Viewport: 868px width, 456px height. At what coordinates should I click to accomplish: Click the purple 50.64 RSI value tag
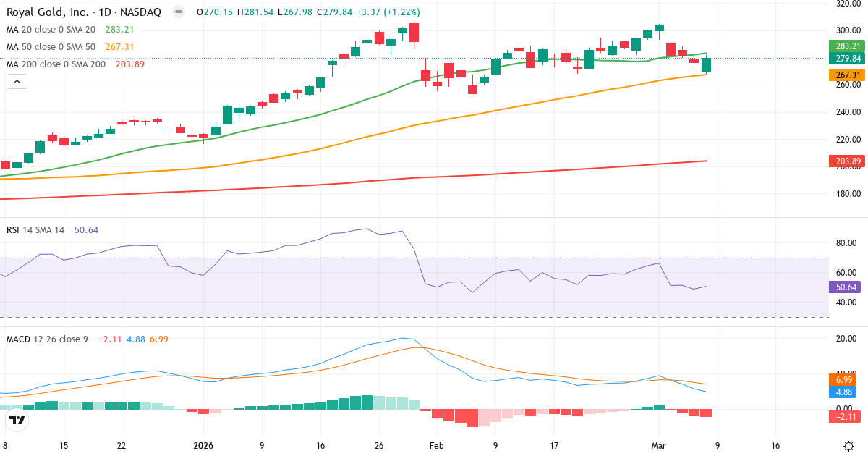[845, 288]
